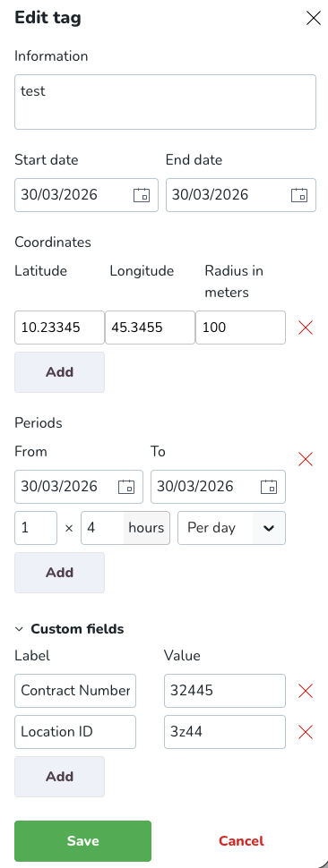Select the Latitude input field
Screen dimensions: 328x868
59,328
